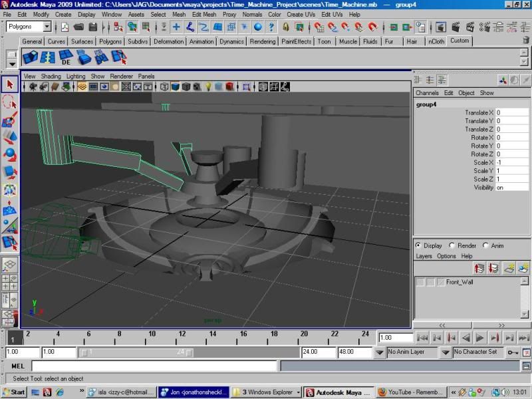Toggle visibility box of Front_Wall layer

coord(420,282)
